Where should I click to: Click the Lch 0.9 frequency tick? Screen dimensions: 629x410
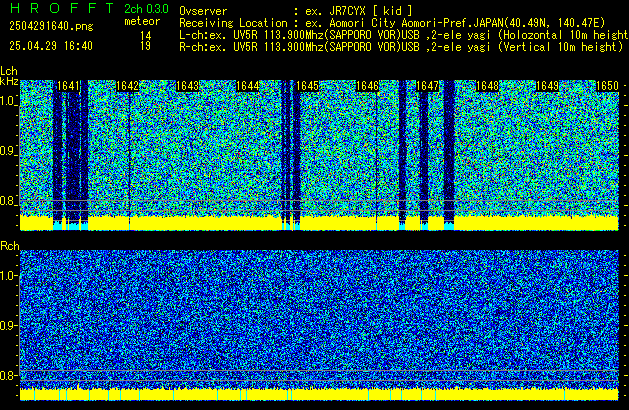8,151
